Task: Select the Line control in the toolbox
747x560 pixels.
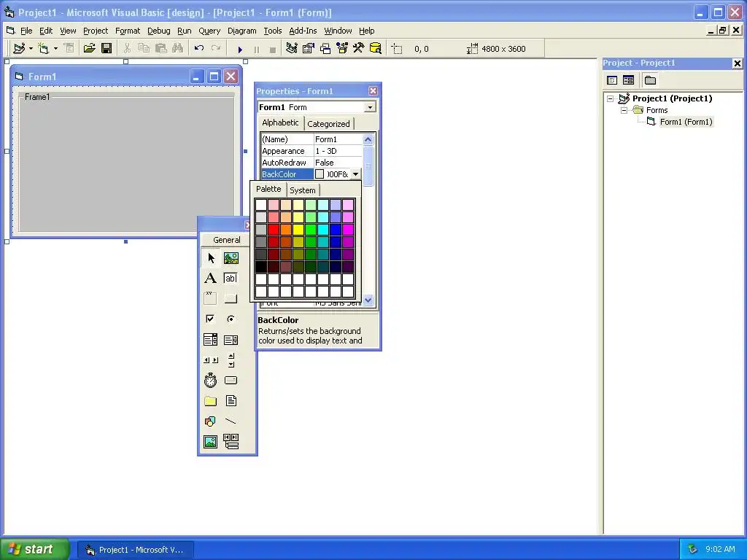Action: (231, 421)
